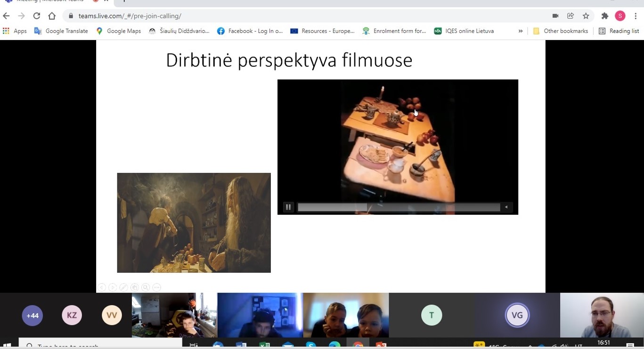The height and width of the screenshot is (349, 644).
Task: Open the Reading list panel
Action: click(619, 31)
